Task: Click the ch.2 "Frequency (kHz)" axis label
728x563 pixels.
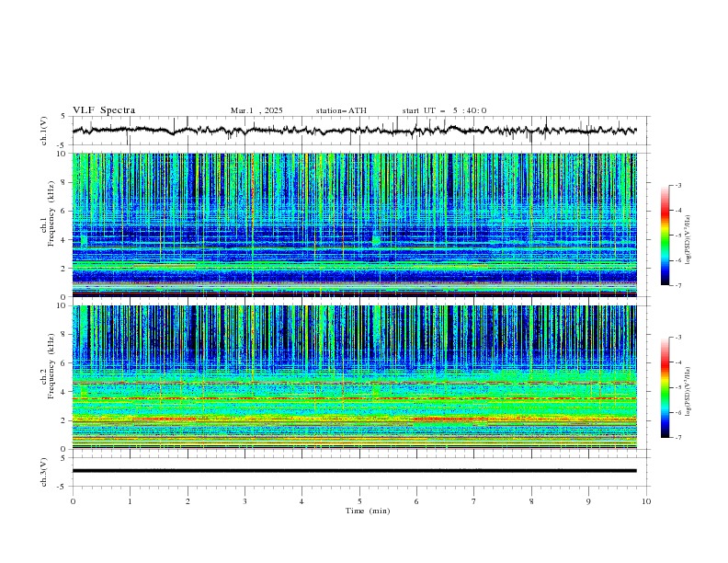Action: (x=51, y=365)
